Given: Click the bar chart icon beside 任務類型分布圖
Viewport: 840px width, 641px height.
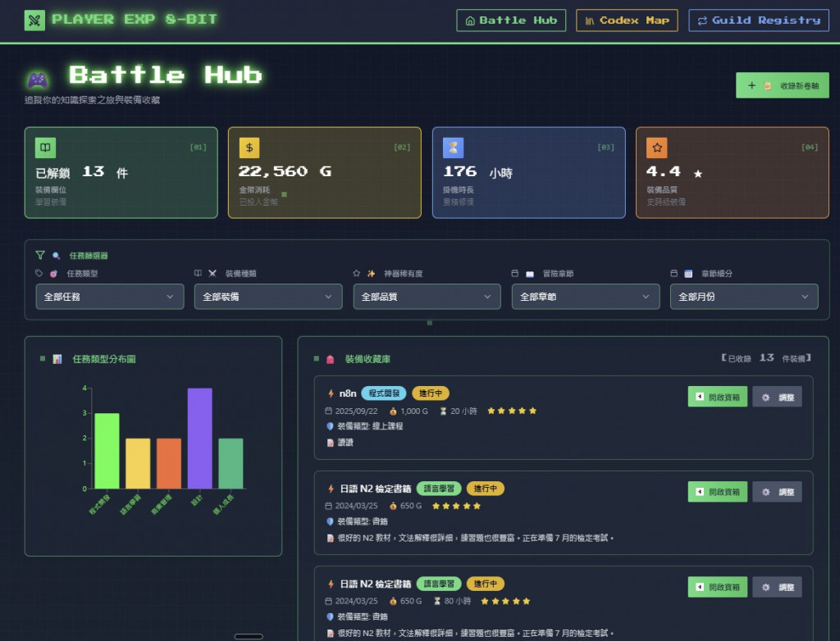Looking at the screenshot, I should 57,359.
